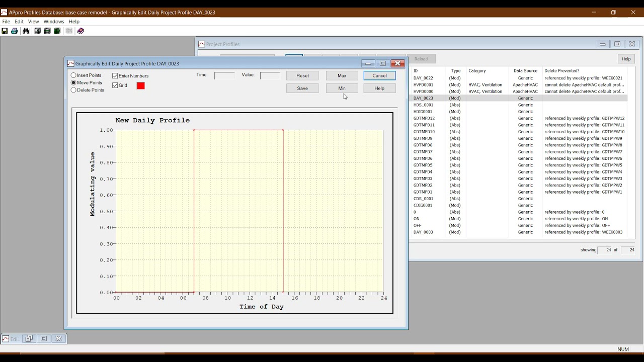Select the HDIG0001 profile row
This screenshot has height=362, width=644.
tap(518, 112)
